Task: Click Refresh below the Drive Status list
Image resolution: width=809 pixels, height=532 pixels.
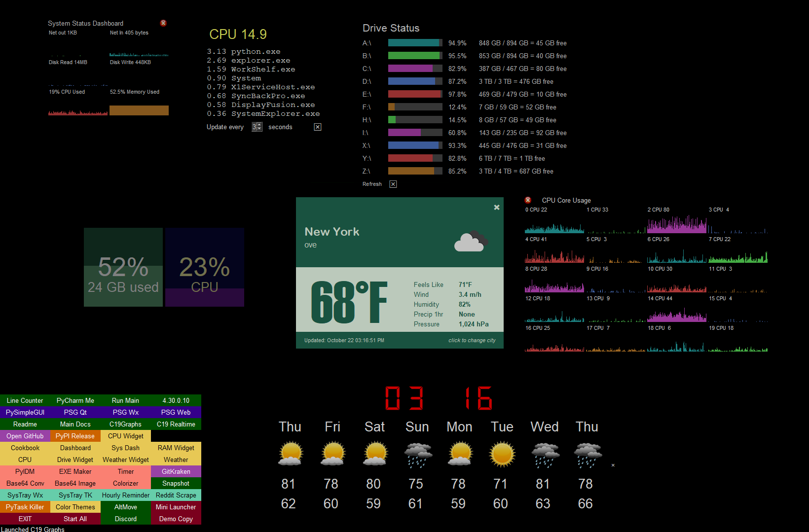Action: 372,184
